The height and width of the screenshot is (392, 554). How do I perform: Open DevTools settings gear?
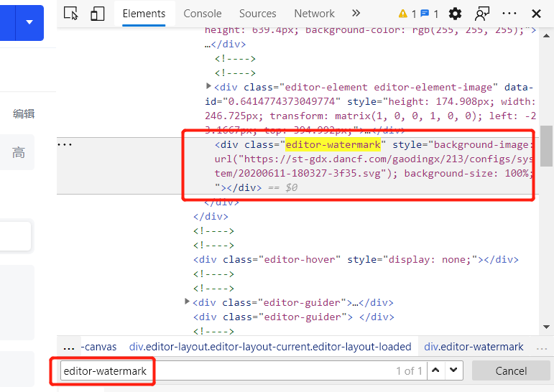(x=455, y=14)
